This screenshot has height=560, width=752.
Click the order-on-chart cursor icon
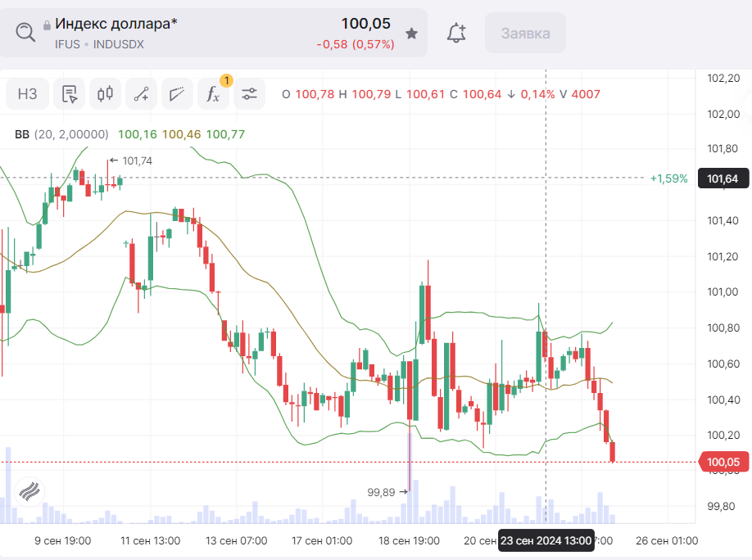point(70,94)
